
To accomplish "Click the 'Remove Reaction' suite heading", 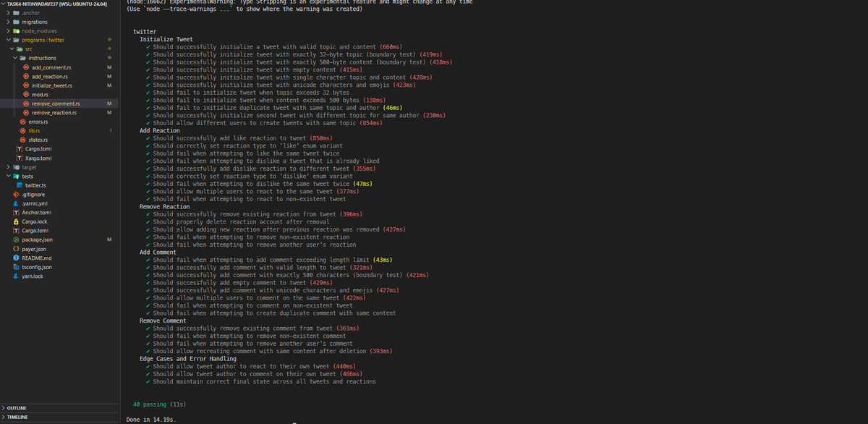I will coord(165,206).
